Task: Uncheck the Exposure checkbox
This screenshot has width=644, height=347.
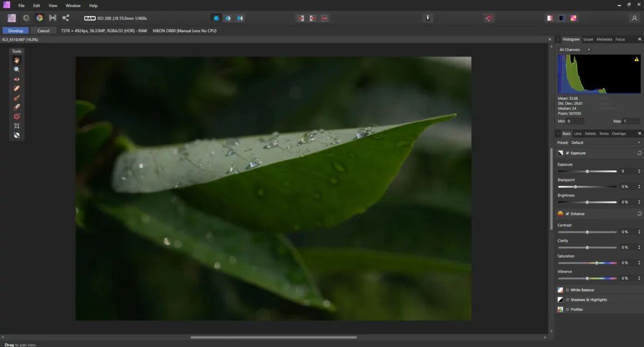Action: pyautogui.click(x=567, y=153)
